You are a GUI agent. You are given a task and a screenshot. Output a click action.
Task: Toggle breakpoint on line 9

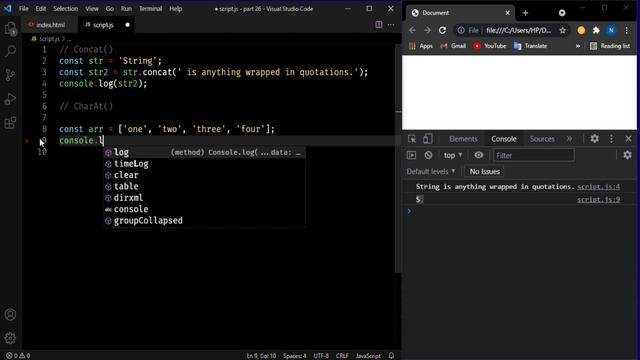point(27,141)
